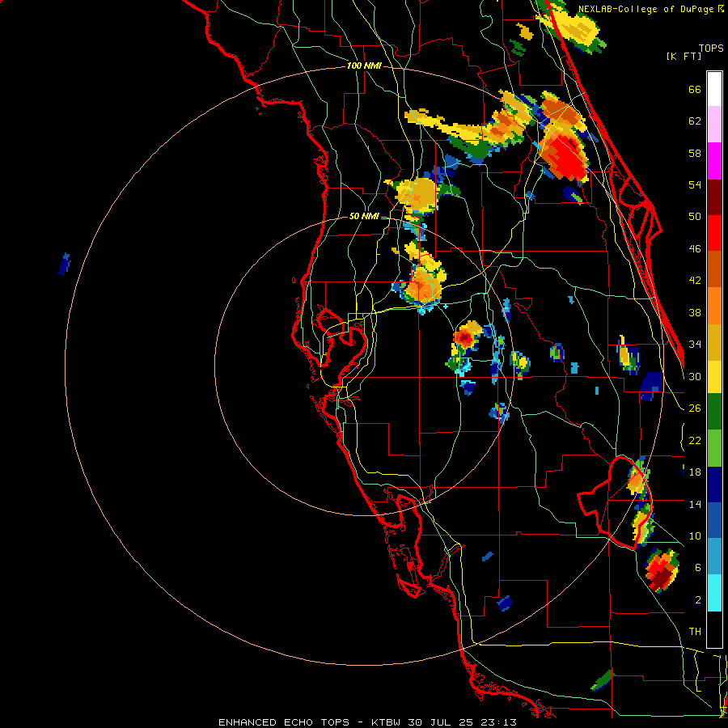This screenshot has width=728, height=728.
Task: Click the isolated blue echo over the Gulf
Action: point(65,265)
